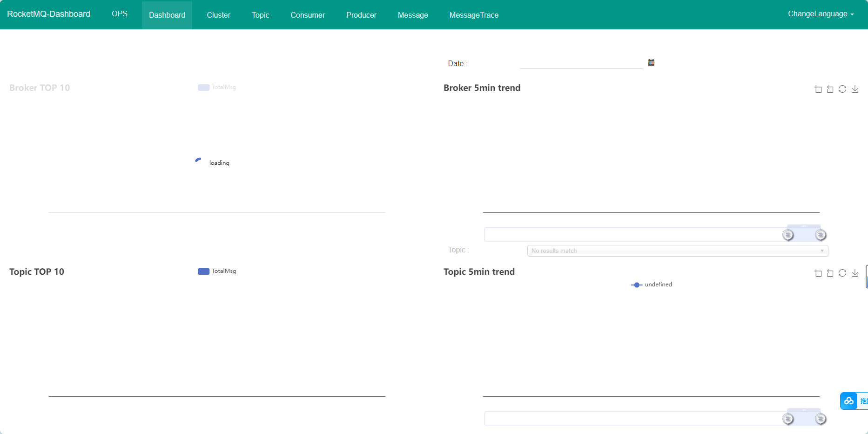
Task: Click the "Topic :" label beside the selector
Action: (x=458, y=250)
